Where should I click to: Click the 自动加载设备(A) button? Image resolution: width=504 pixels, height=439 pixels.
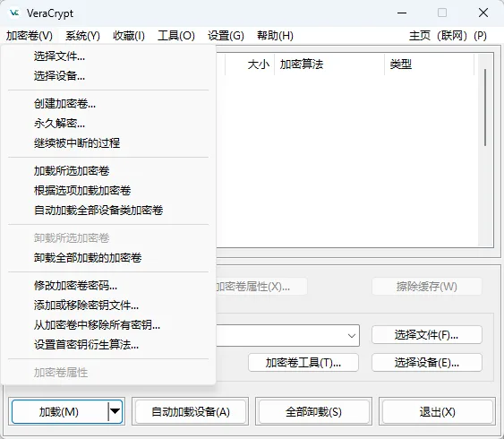coord(191,411)
